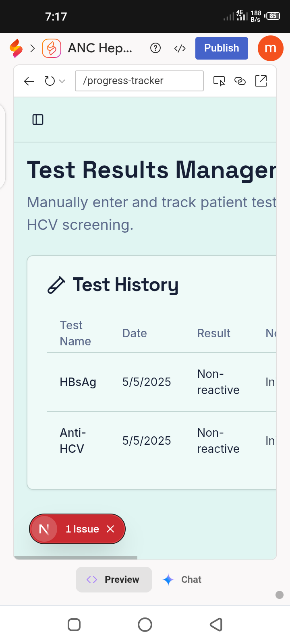290x644 pixels.
Task: Expand the reload options chevron
Action: click(x=62, y=81)
